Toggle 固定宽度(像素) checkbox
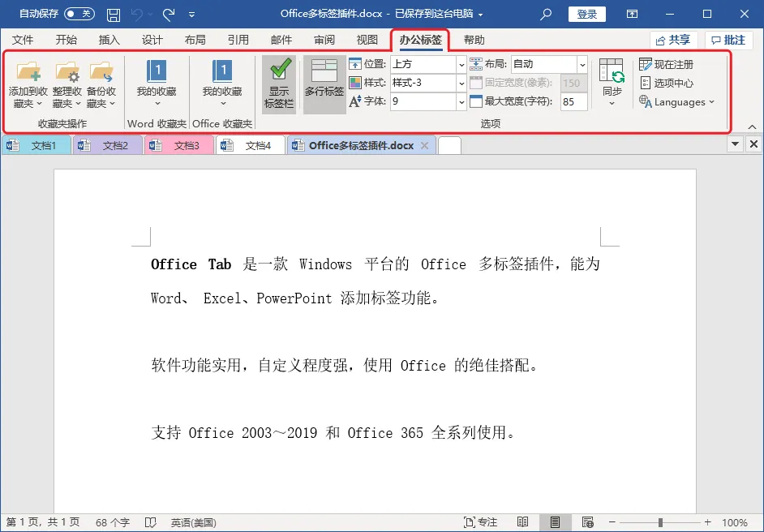Image resolution: width=764 pixels, height=532 pixels. tap(476, 83)
